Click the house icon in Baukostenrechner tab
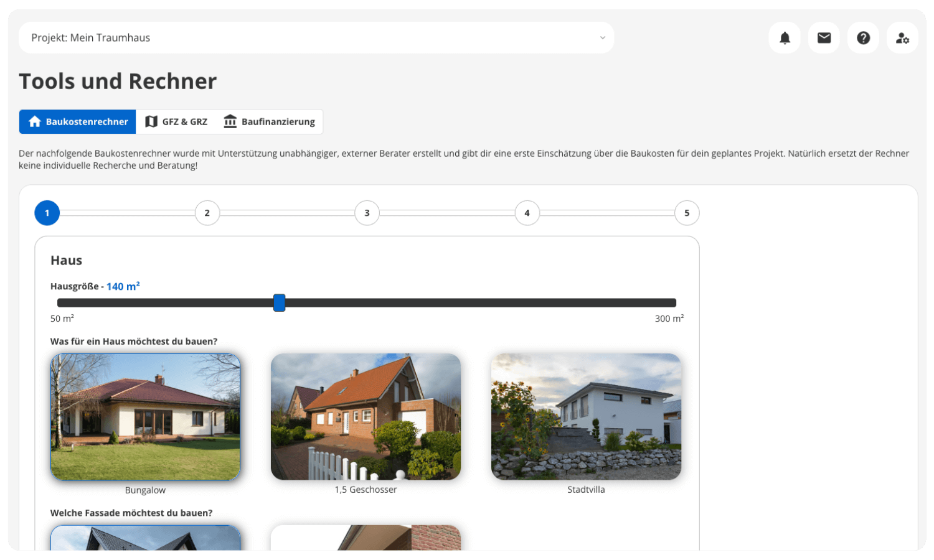Screen dimensions: 934x560 [35, 122]
